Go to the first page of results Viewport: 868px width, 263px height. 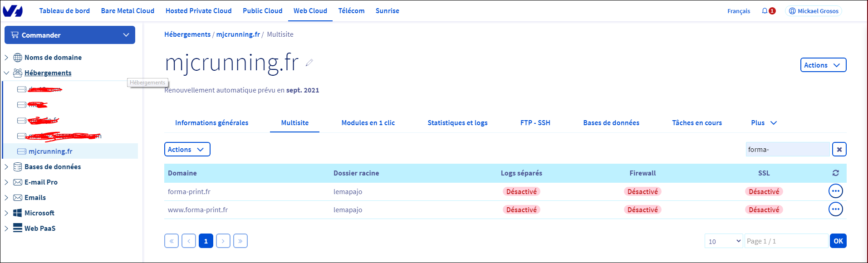(x=172, y=241)
